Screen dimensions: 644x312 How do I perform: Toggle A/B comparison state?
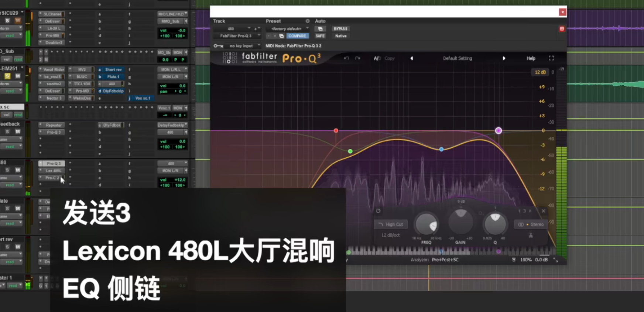(x=377, y=58)
